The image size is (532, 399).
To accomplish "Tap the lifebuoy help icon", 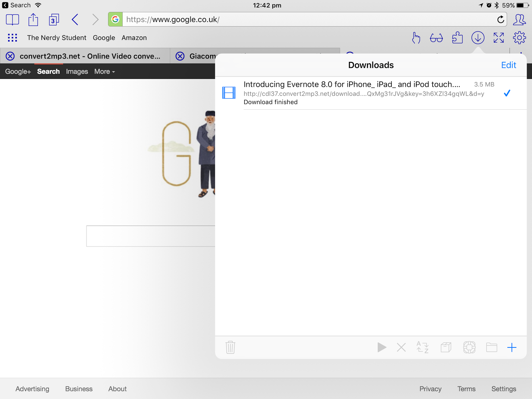I will 469,347.
